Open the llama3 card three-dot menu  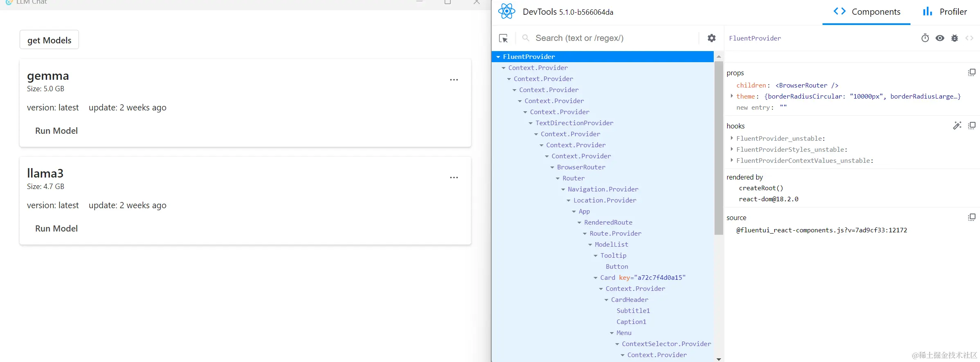(454, 178)
